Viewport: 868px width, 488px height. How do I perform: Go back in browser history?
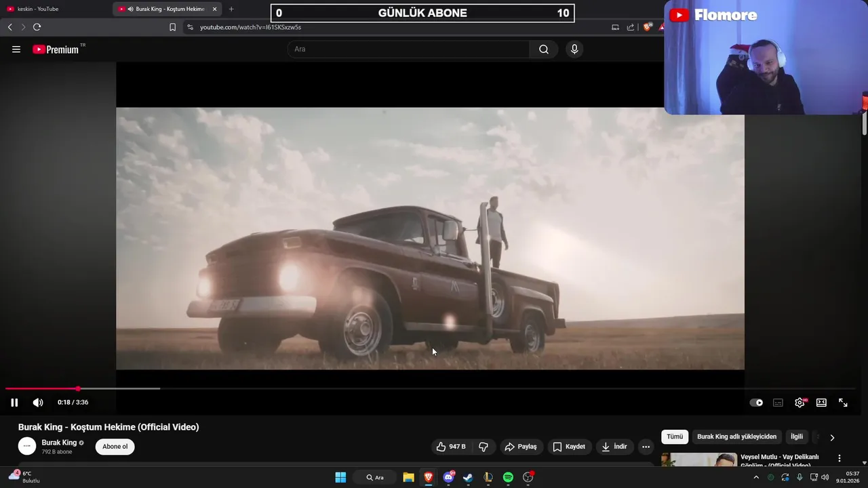[9, 27]
